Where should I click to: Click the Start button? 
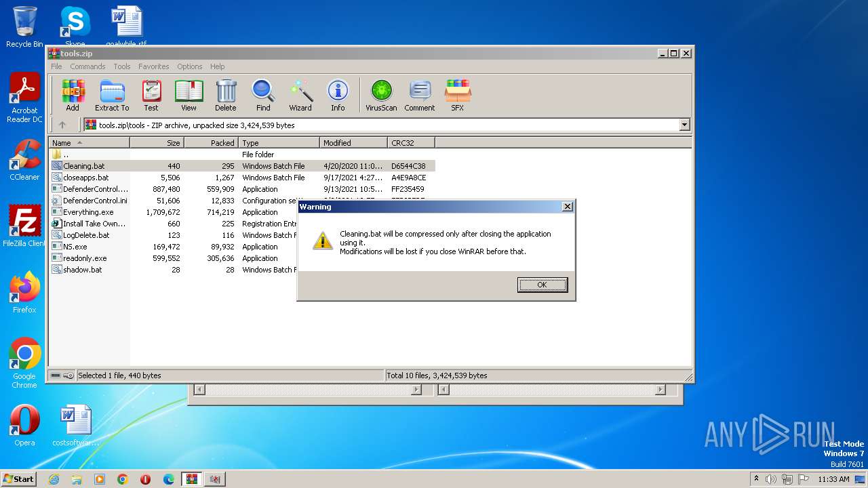(18, 479)
